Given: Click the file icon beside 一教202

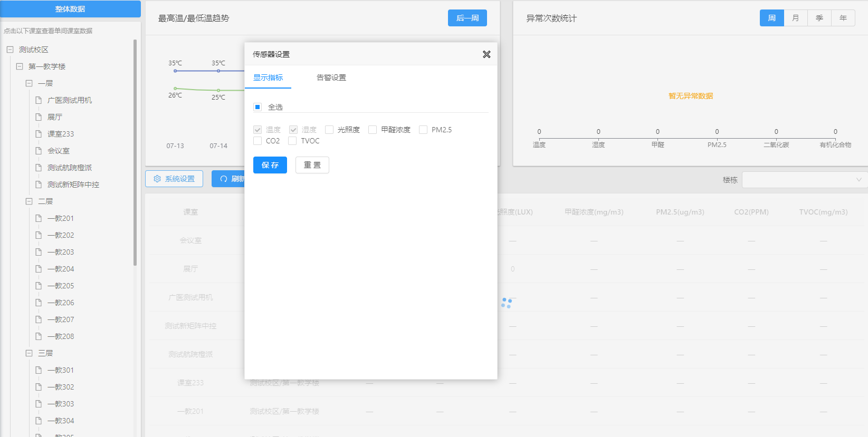Looking at the screenshot, I should (39, 235).
